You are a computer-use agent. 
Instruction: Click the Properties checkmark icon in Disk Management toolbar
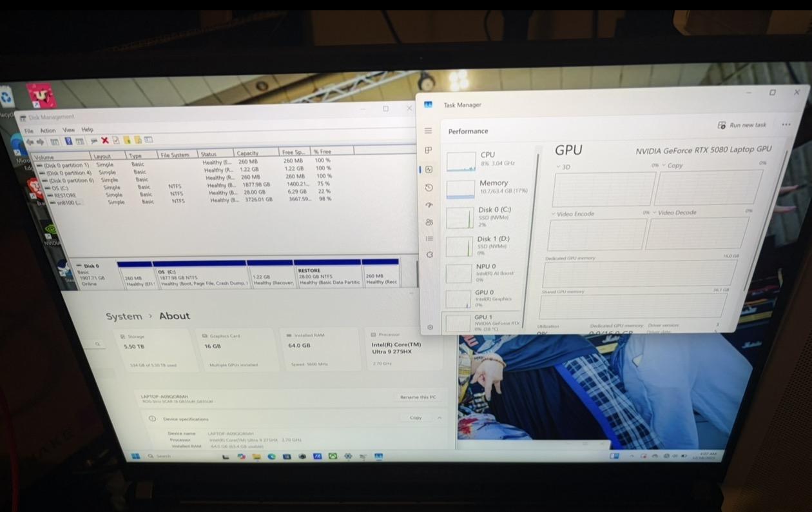[116, 140]
